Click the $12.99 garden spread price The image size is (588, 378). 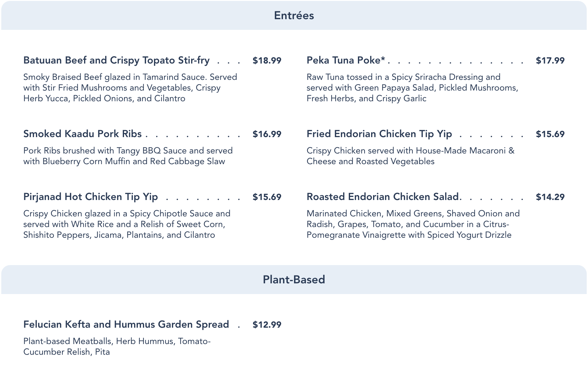267,325
